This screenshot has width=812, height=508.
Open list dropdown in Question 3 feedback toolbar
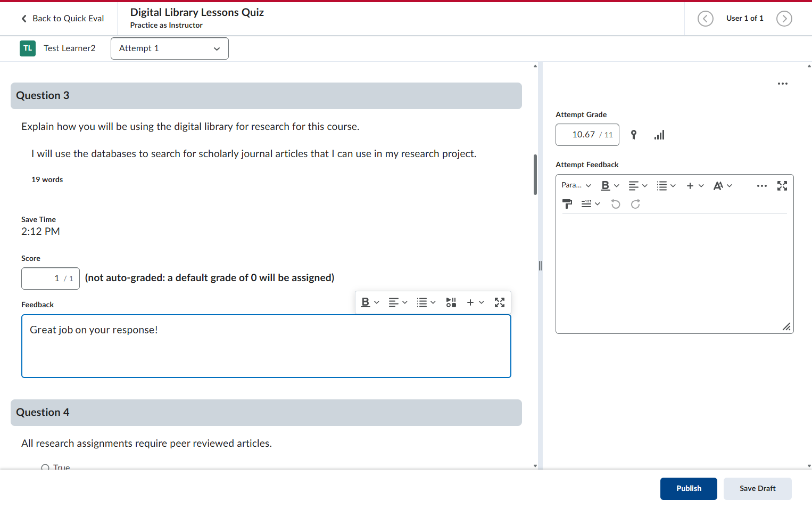[x=426, y=302]
